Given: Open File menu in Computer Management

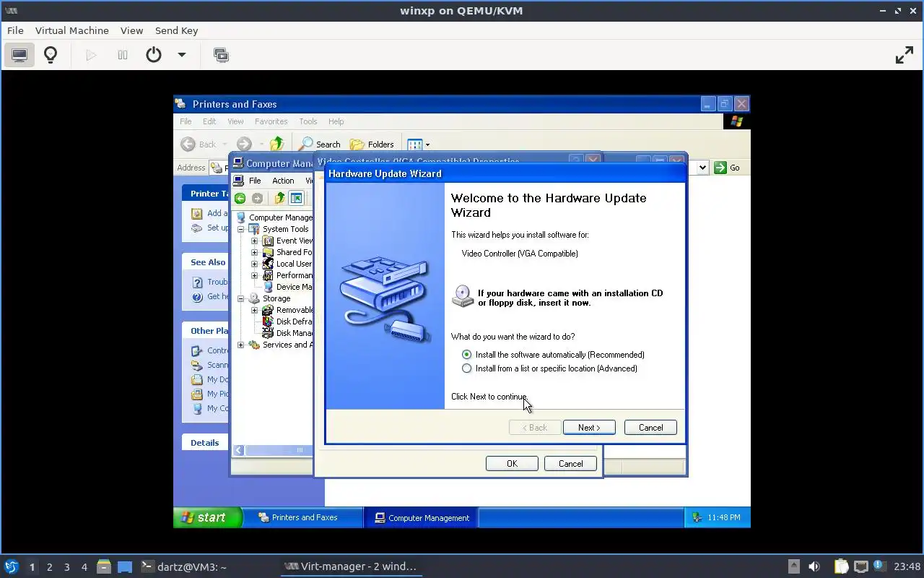Looking at the screenshot, I should click(255, 181).
